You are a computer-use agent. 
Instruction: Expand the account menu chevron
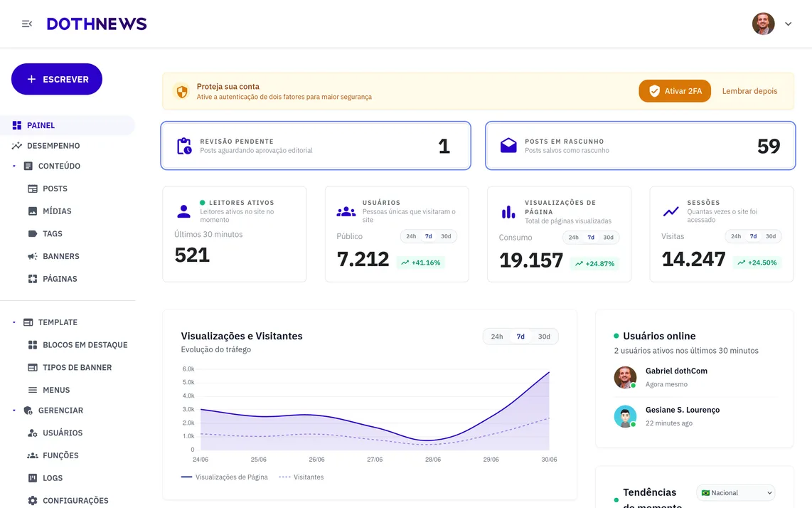pos(788,24)
